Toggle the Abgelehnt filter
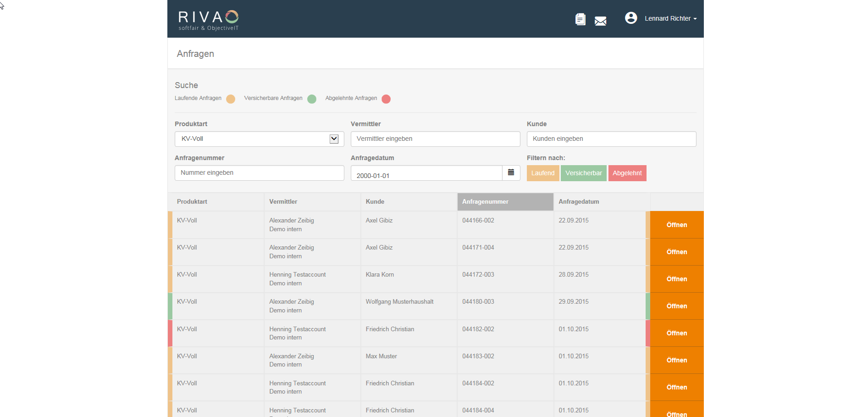This screenshot has width=868, height=417. [x=627, y=173]
